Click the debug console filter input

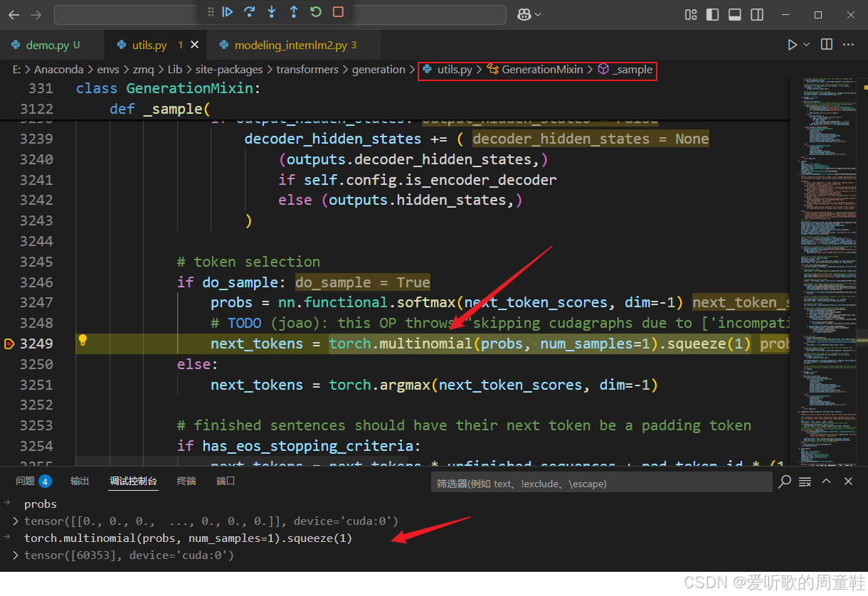coord(601,483)
